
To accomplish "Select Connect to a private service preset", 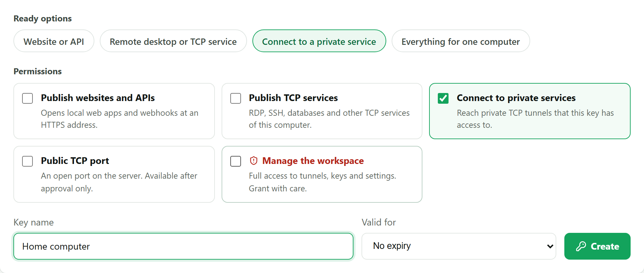I will click(319, 41).
